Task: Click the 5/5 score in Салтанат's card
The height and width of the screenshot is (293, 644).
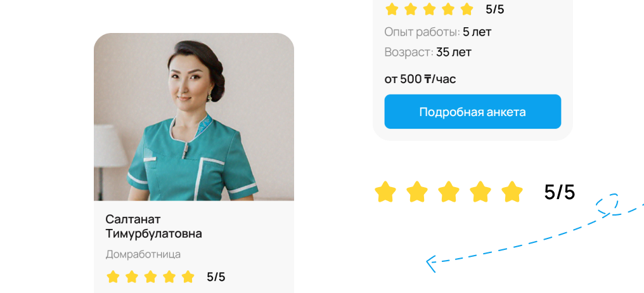Action: coord(216,277)
